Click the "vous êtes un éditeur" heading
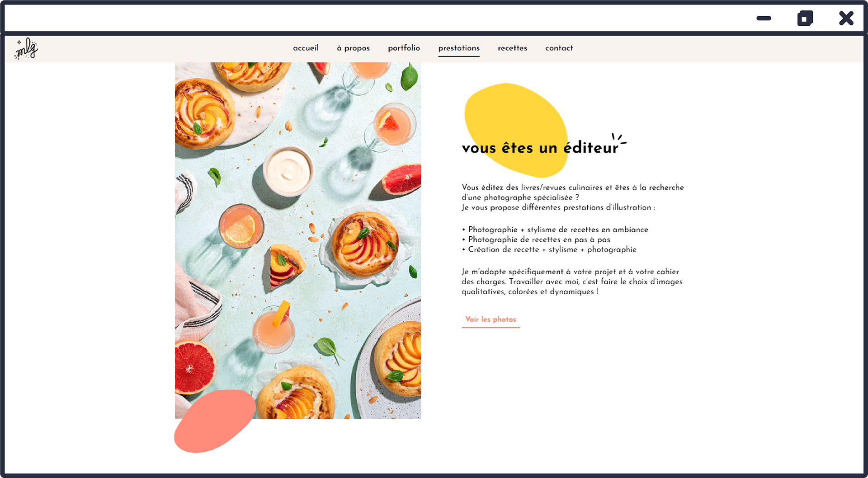868x478 pixels. pyautogui.click(x=540, y=148)
